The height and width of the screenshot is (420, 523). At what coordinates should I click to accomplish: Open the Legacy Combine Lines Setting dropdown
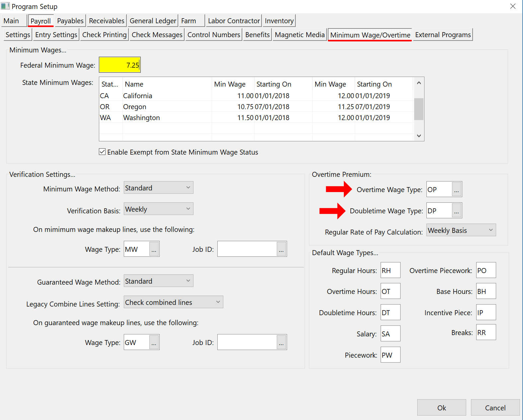pos(173,303)
